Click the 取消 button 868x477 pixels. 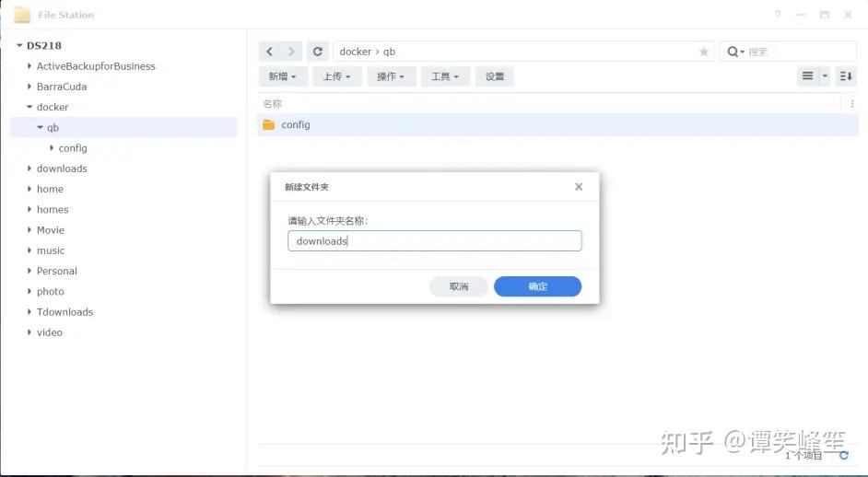[458, 286]
